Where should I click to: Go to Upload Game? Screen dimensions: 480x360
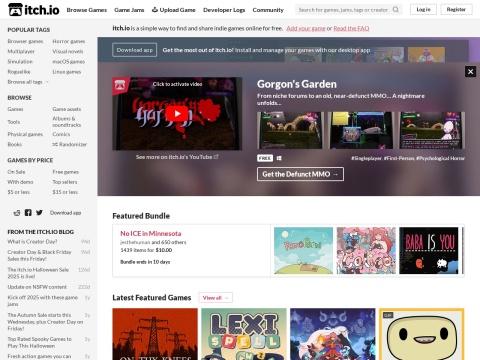point(174,10)
